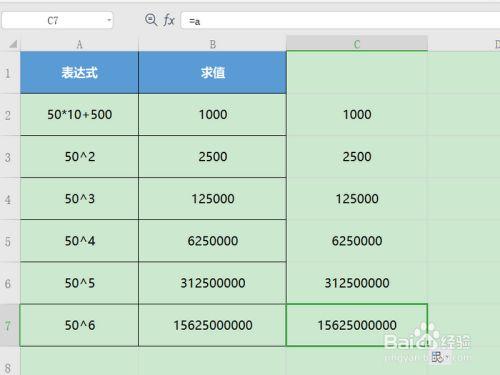Click the formula bar containing =a
500x375 pixels.
[340, 21]
